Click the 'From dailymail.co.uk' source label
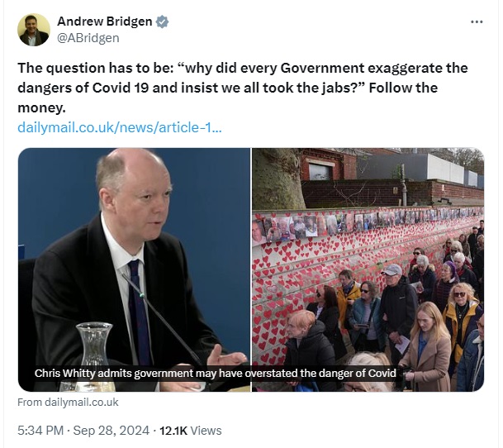Viewport: 503px width, 448px height. 68,403
